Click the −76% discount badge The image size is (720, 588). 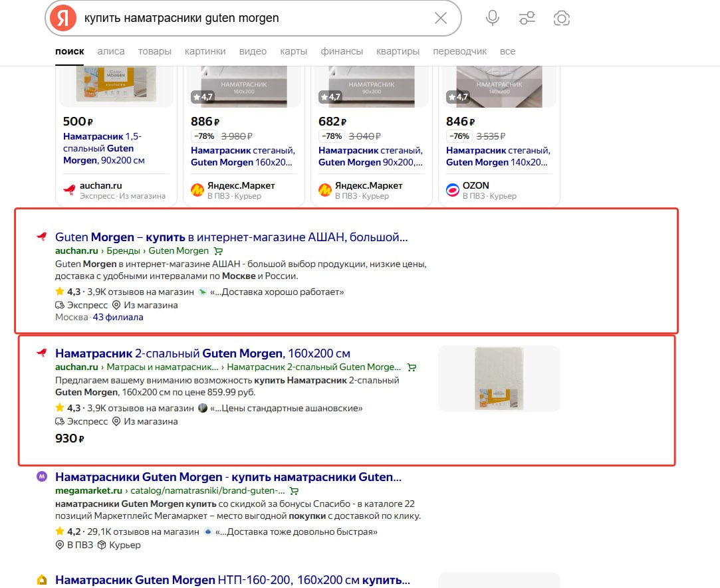tap(459, 136)
